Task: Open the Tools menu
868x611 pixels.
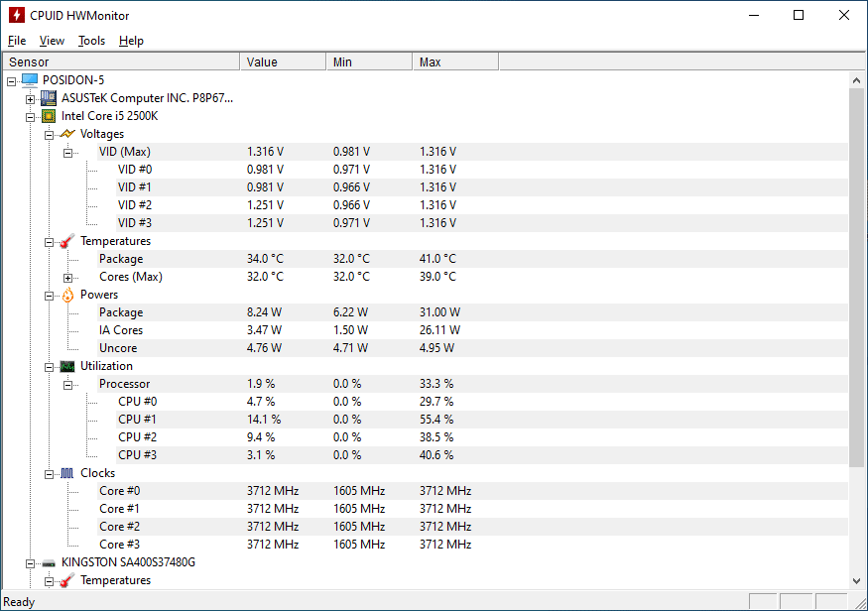Action: (x=91, y=41)
